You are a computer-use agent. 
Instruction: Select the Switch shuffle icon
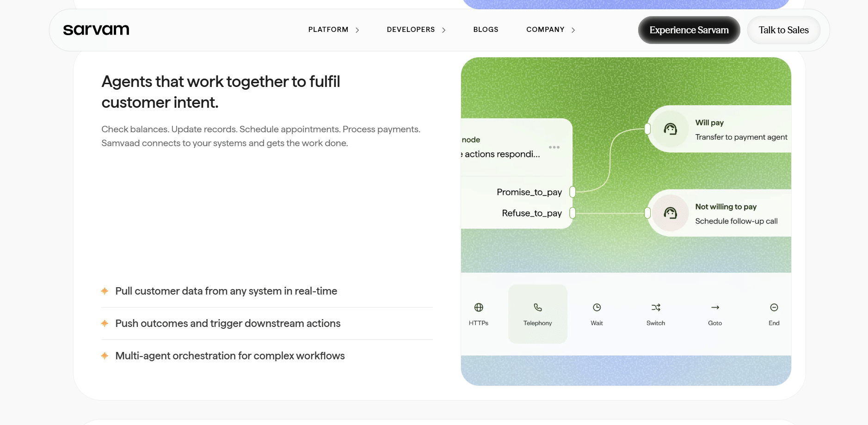tap(656, 308)
